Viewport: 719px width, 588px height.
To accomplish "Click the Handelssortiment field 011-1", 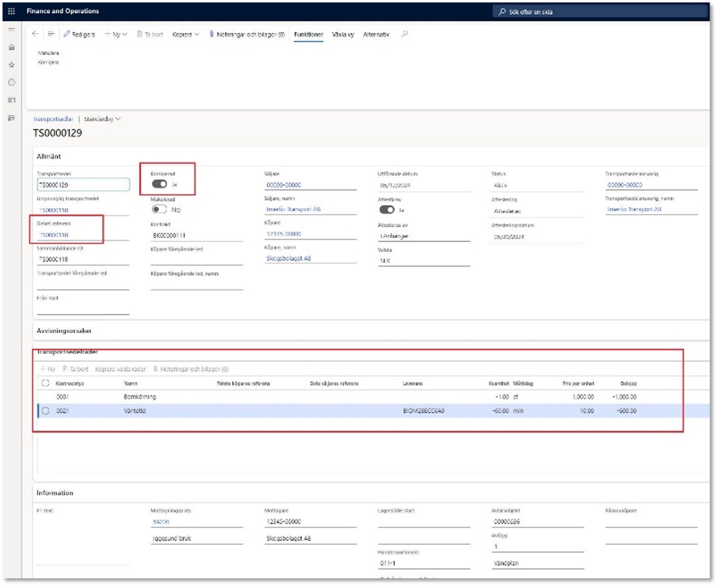I will pos(424,563).
